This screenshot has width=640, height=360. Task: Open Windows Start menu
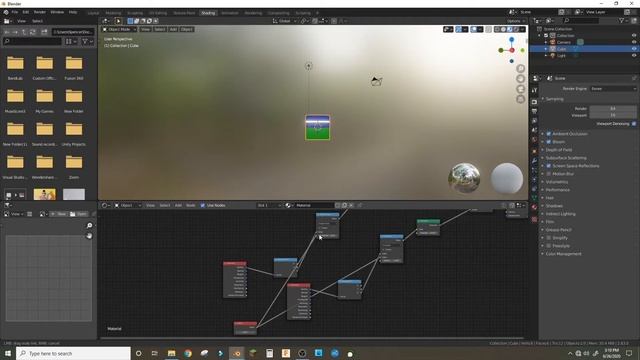point(8,353)
